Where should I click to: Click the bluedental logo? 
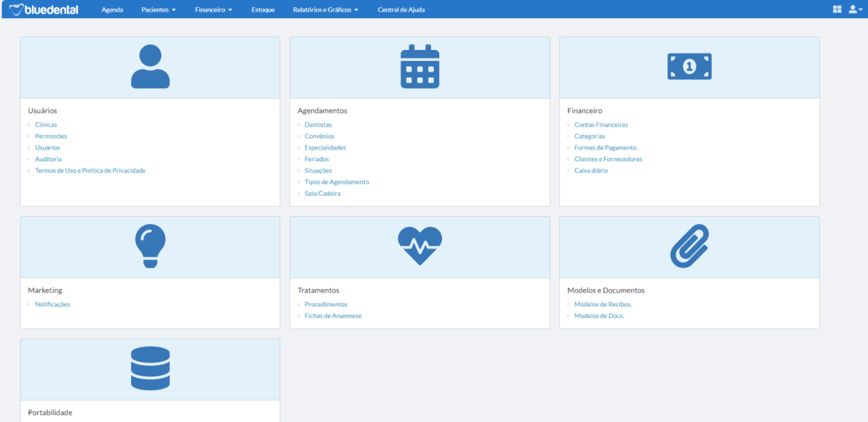[x=45, y=9]
